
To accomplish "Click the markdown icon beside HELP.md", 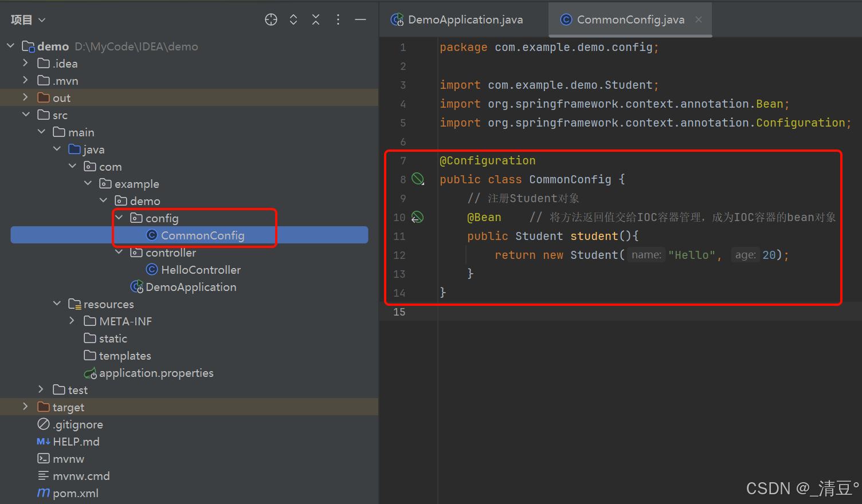I will tap(44, 441).
